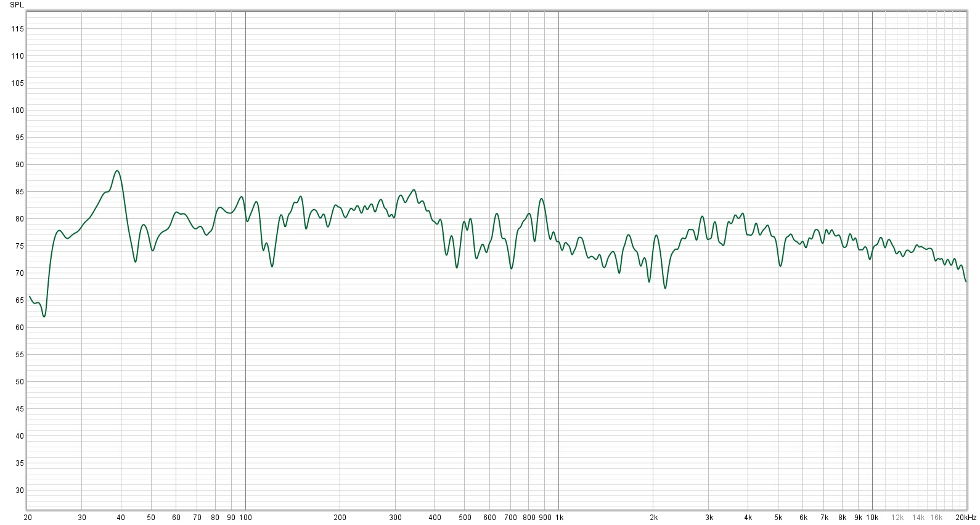Image resolution: width=980 pixels, height=525 pixels.
Task: Click the 200 label on frequency axis
Action: tap(340, 518)
